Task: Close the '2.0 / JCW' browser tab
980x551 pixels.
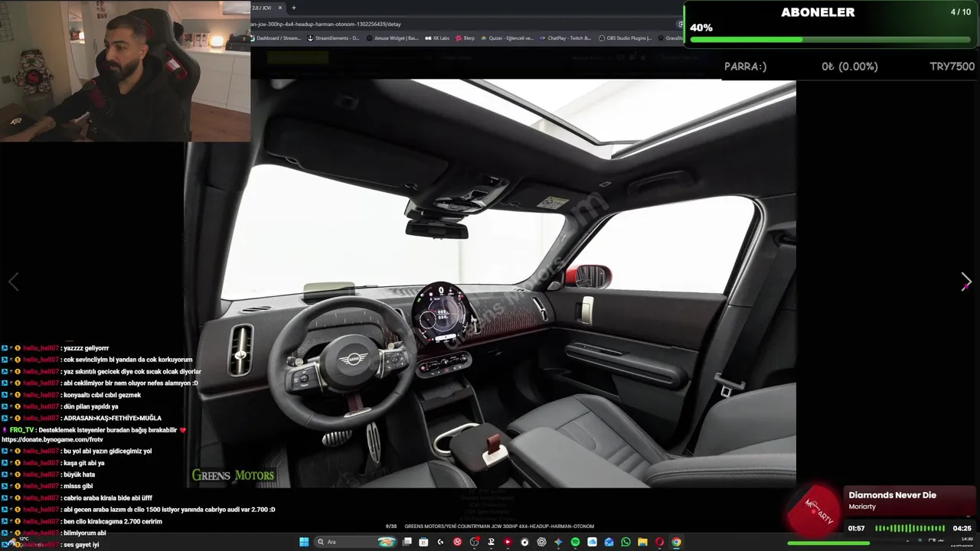Action: point(280,8)
